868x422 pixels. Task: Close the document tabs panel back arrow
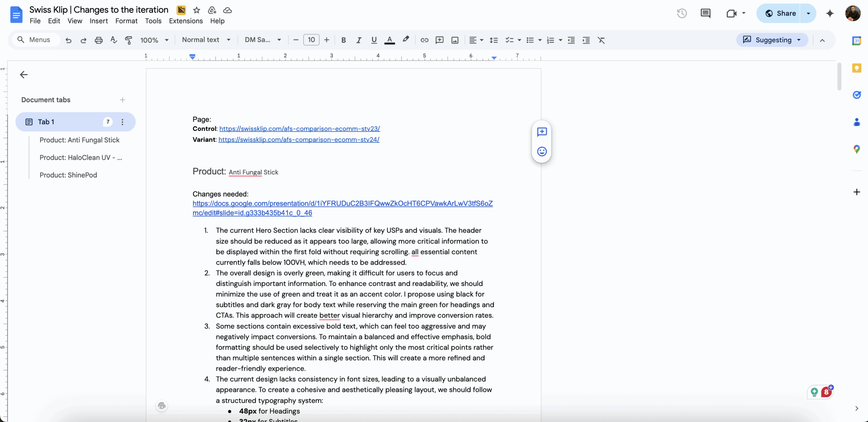(x=23, y=74)
